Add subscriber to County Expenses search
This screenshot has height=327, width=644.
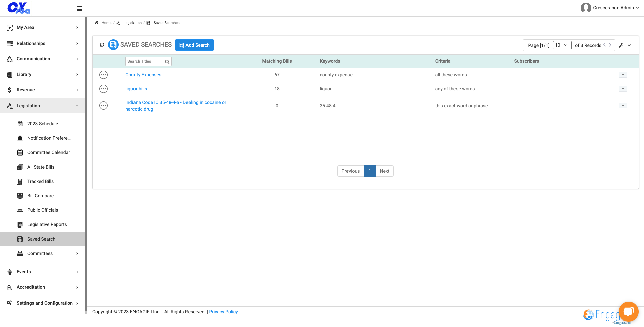coord(623,75)
